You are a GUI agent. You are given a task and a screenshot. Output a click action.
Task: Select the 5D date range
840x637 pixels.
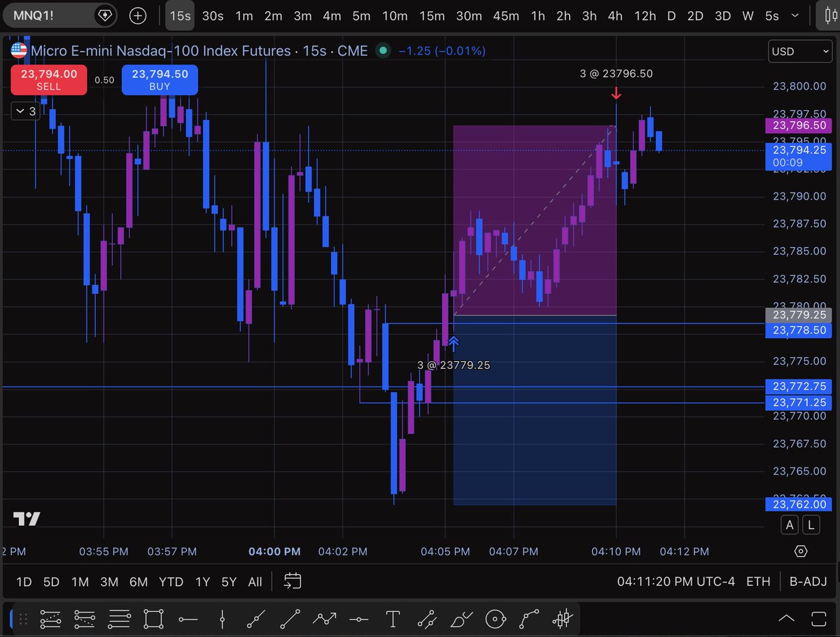51,582
